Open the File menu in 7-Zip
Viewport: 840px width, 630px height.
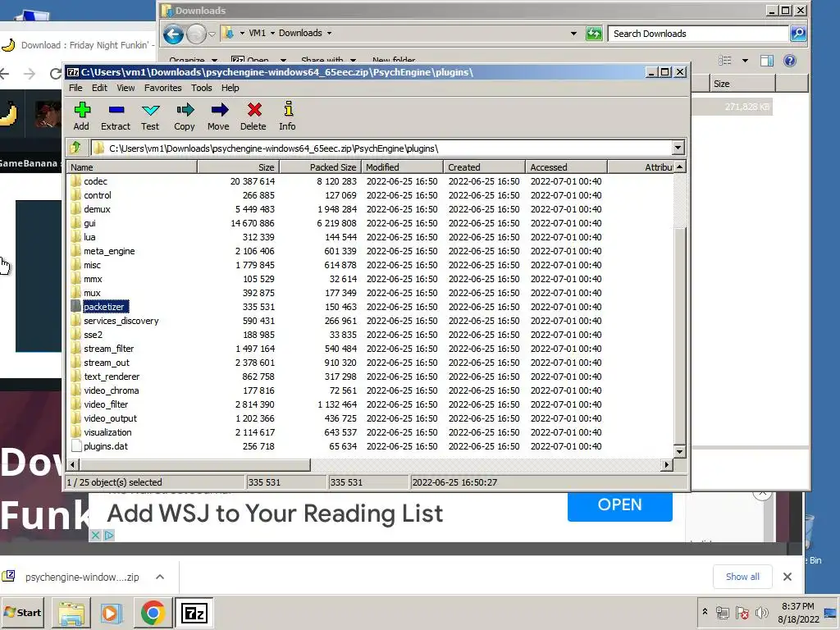pyautogui.click(x=75, y=88)
